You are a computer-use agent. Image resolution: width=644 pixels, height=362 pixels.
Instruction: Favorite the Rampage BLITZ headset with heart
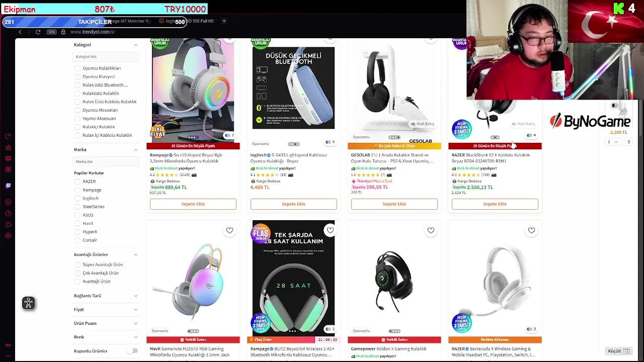(330, 230)
